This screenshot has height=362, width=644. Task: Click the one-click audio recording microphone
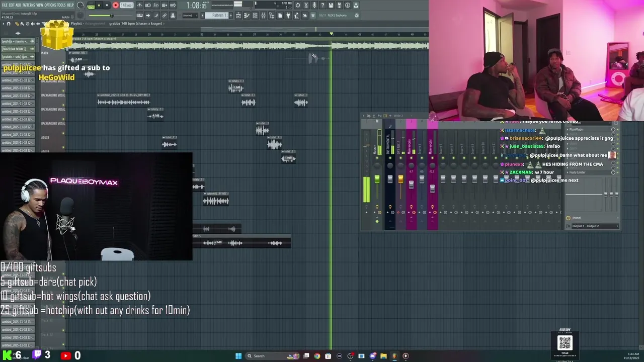[x=314, y=5]
